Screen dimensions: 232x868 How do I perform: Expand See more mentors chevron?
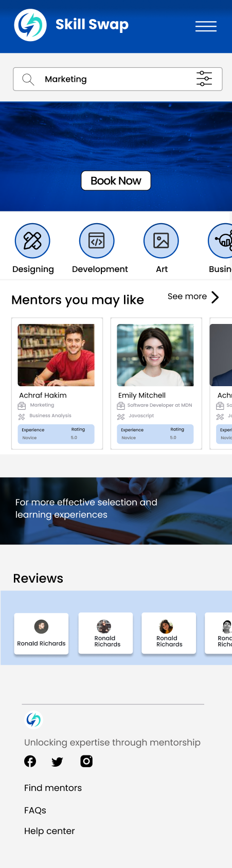click(215, 297)
